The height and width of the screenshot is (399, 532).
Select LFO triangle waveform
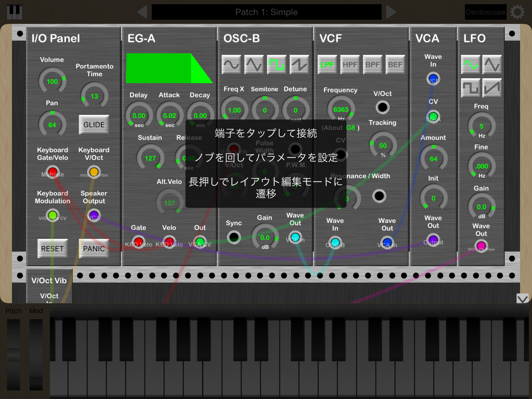[x=492, y=64]
